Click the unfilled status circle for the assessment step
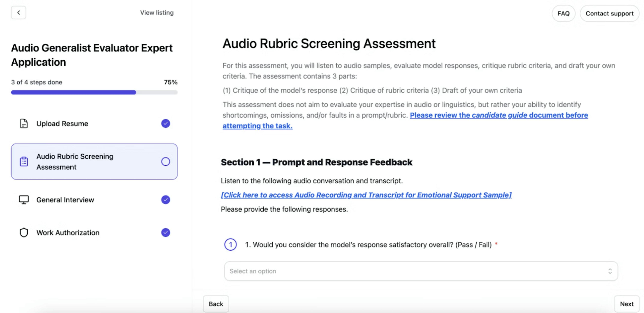This screenshot has width=644, height=313. click(165, 162)
